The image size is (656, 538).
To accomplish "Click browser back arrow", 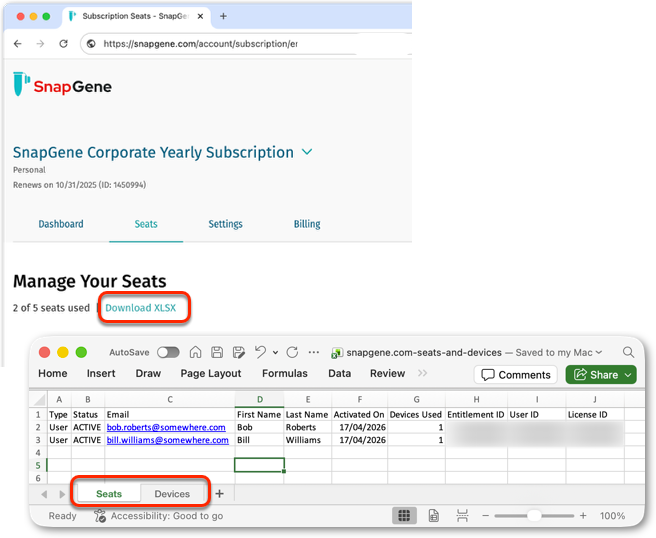I will point(18,44).
